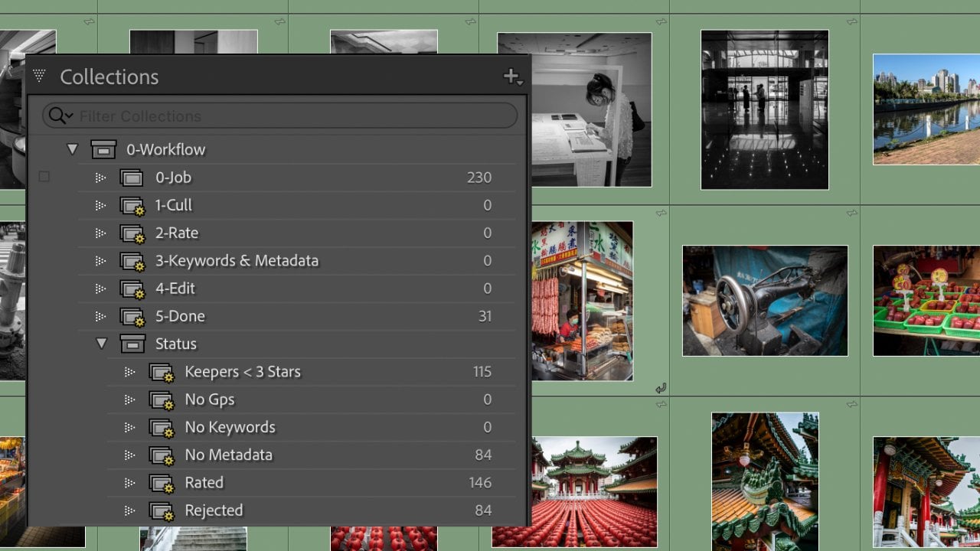Collapse the 0-Workflow collection set
The image size is (980, 551).
[x=73, y=149]
